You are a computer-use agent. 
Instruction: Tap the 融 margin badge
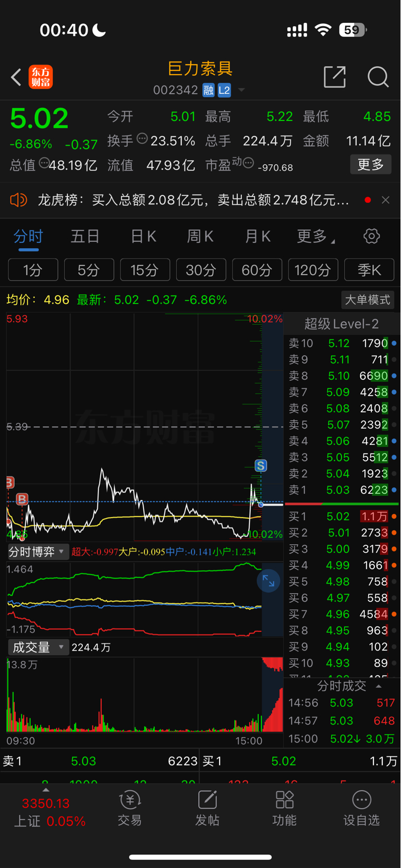209,90
